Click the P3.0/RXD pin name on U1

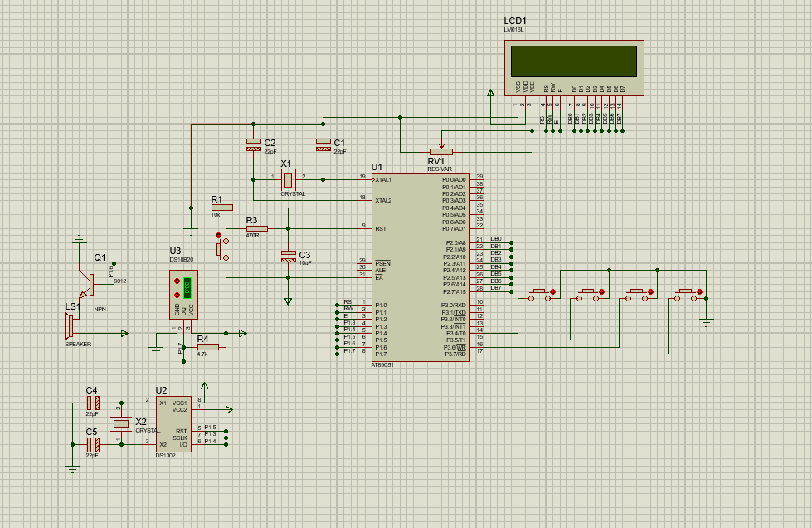click(454, 306)
